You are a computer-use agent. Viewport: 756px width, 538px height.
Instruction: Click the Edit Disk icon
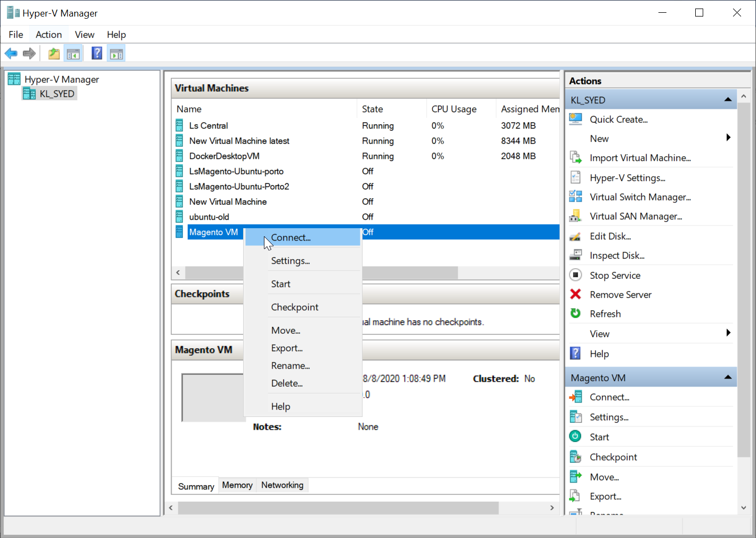[x=576, y=236]
